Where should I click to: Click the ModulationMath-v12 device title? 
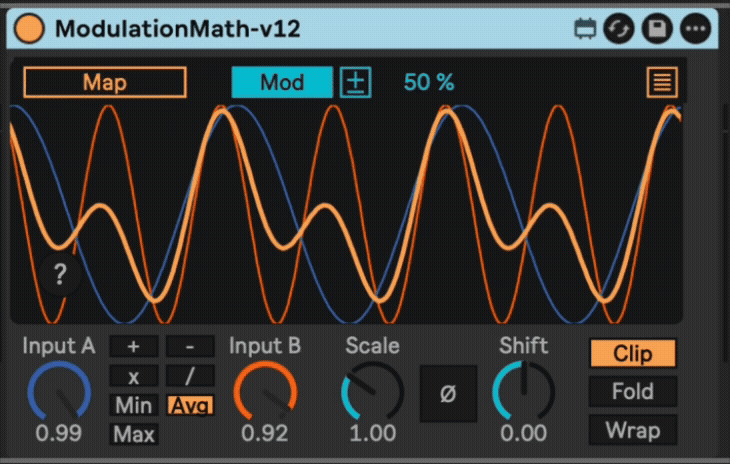pyautogui.click(x=177, y=29)
